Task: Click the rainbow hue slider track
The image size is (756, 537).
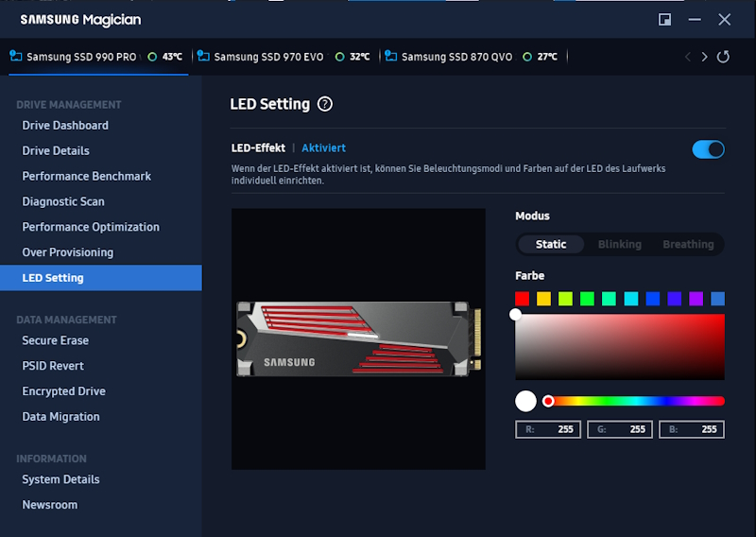Action: pyautogui.click(x=633, y=401)
